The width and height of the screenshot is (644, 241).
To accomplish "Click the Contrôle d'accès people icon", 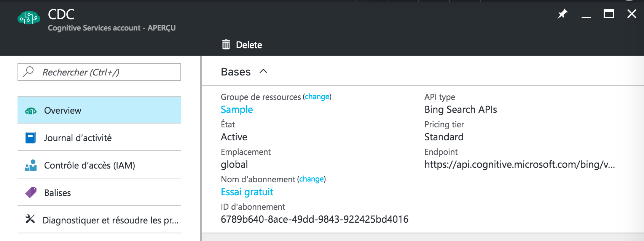I will [31, 165].
